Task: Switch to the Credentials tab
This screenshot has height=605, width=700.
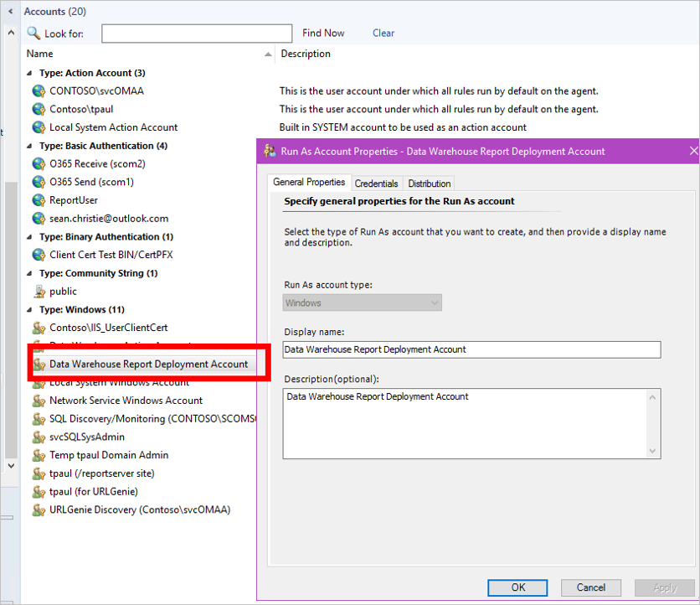Action: point(377,183)
